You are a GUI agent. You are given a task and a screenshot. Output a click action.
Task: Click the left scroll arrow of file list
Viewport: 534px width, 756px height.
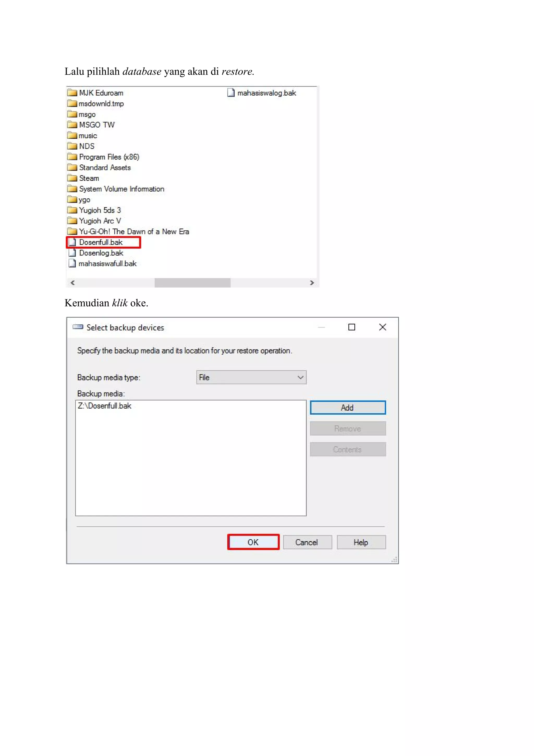pyautogui.click(x=73, y=283)
